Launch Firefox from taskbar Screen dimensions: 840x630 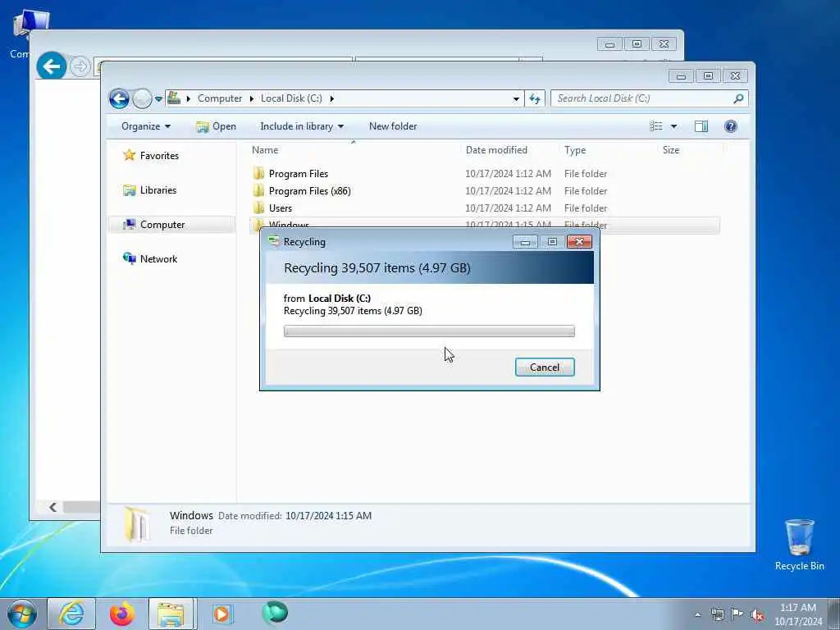(122, 614)
